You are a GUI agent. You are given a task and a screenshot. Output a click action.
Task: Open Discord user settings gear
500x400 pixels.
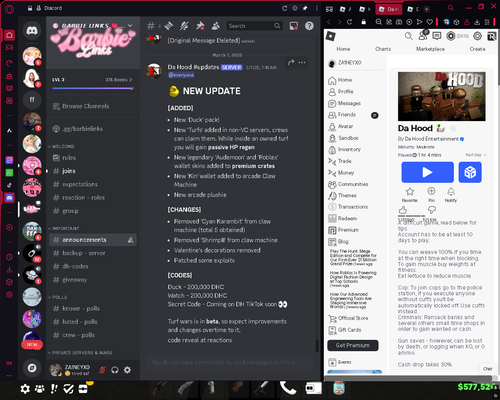tap(127, 370)
